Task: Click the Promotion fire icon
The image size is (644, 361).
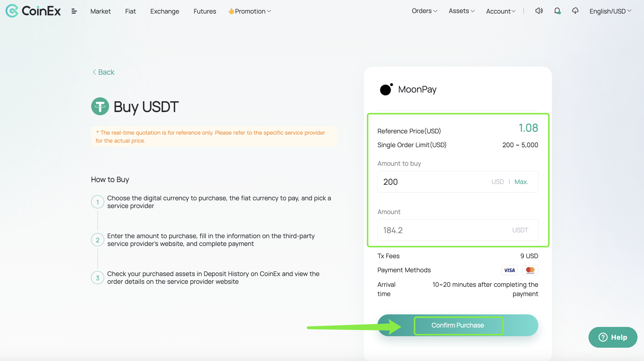Action: [x=231, y=11]
